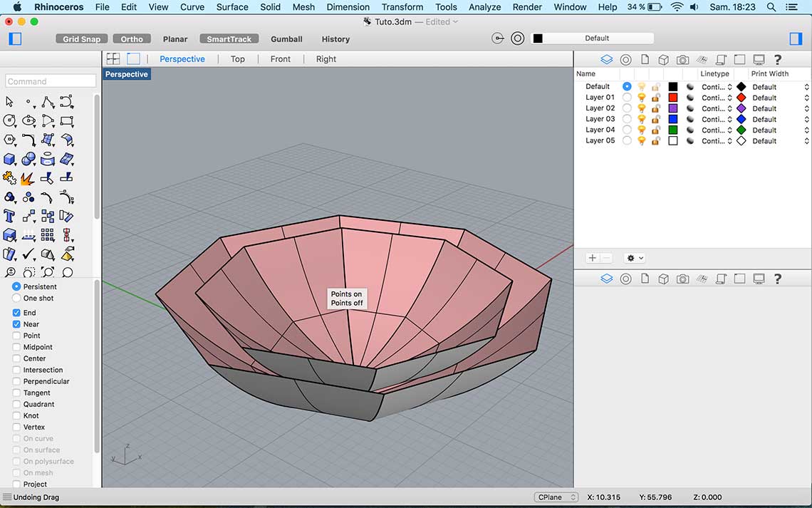Choose the Rectangle tool
Image resolution: width=812 pixels, height=508 pixels.
(x=67, y=121)
